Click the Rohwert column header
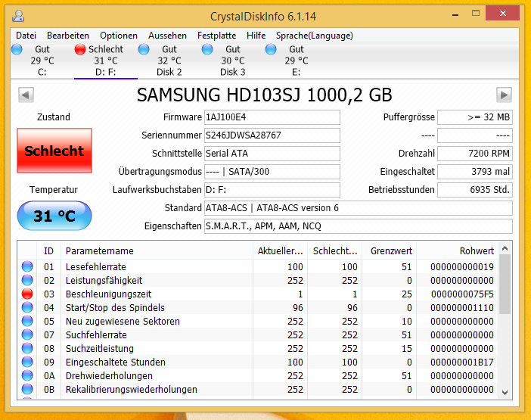Viewport: 531px width, 420px height. [457, 251]
